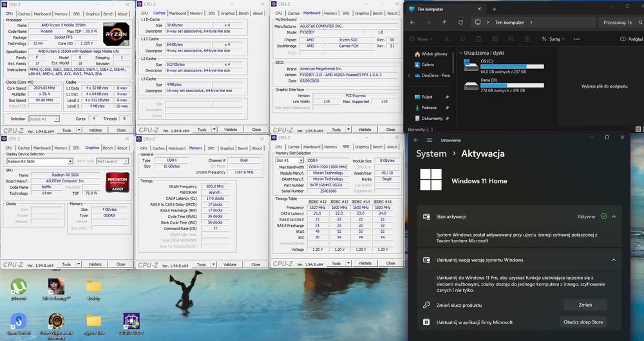This screenshot has width=644, height=341.
Task: Go back in the File Explorer window
Action: click(412, 23)
